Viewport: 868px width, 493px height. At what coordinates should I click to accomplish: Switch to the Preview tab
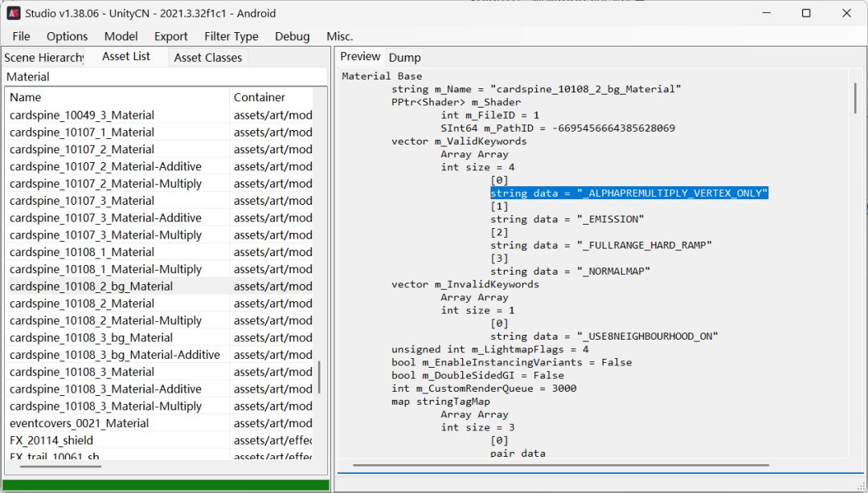[360, 56]
